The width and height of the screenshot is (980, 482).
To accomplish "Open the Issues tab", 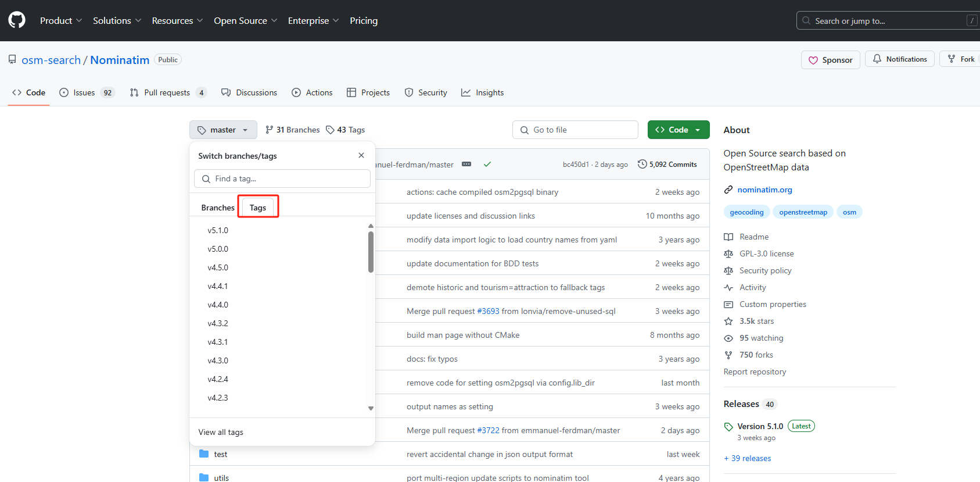I will click(x=87, y=92).
